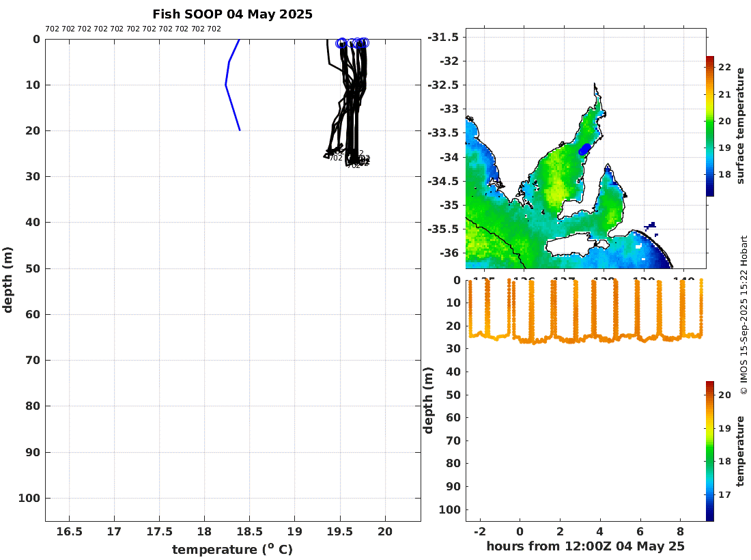Click the surface temperature colorbar
Image resolution: width=751 pixels, height=560 pixels.
point(710,126)
